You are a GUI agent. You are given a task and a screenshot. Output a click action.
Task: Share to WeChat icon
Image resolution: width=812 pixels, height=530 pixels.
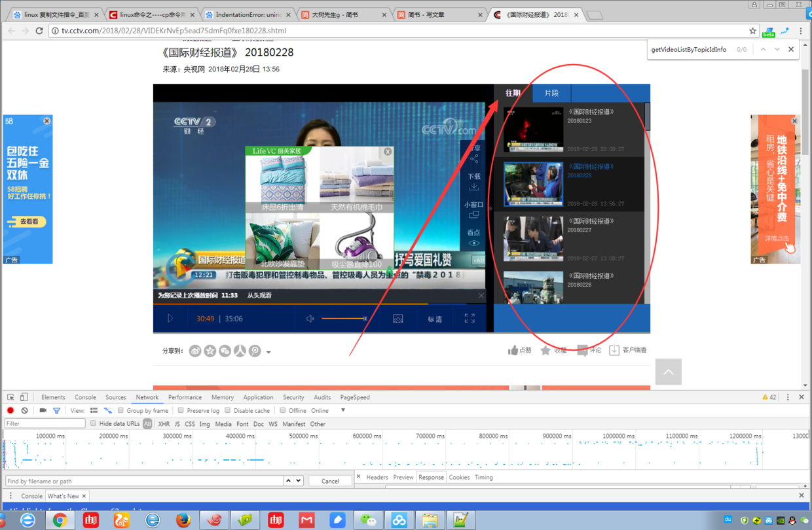point(225,351)
